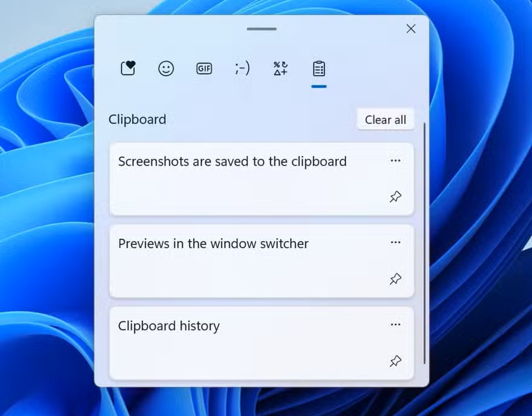Click the clipboard list vertical scrollbar
This screenshot has width=532, height=416.
pos(424,244)
